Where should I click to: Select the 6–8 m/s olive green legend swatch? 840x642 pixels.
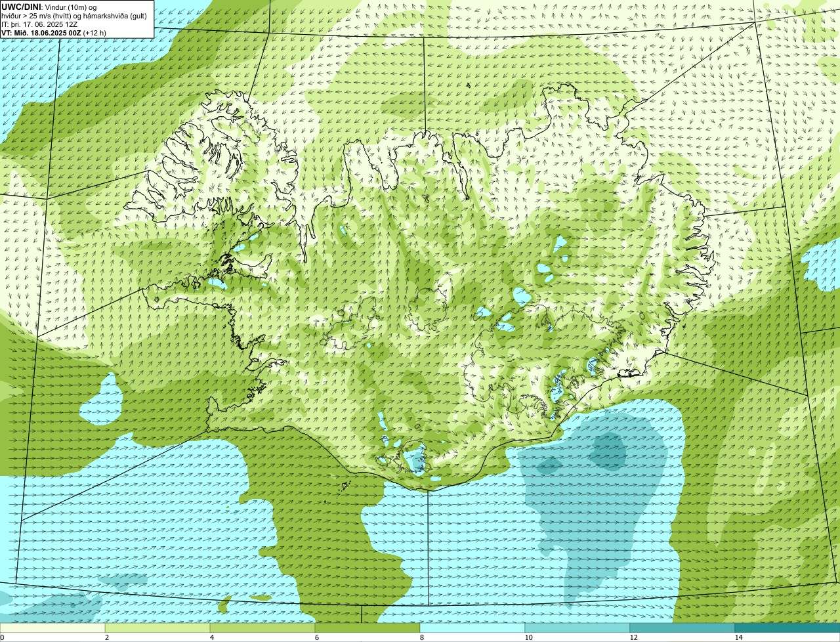[367, 628]
